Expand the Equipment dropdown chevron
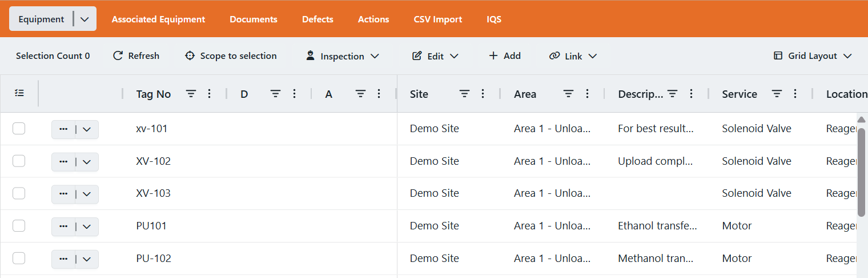Image resolution: width=868 pixels, height=278 pixels. click(85, 19)
